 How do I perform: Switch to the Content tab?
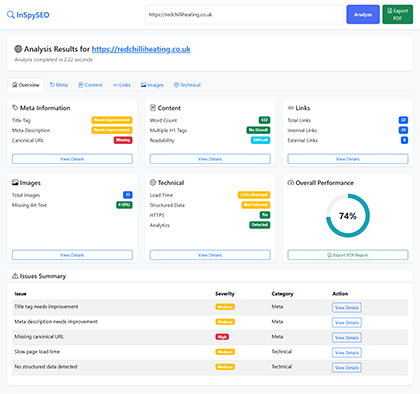coord(90,85)
